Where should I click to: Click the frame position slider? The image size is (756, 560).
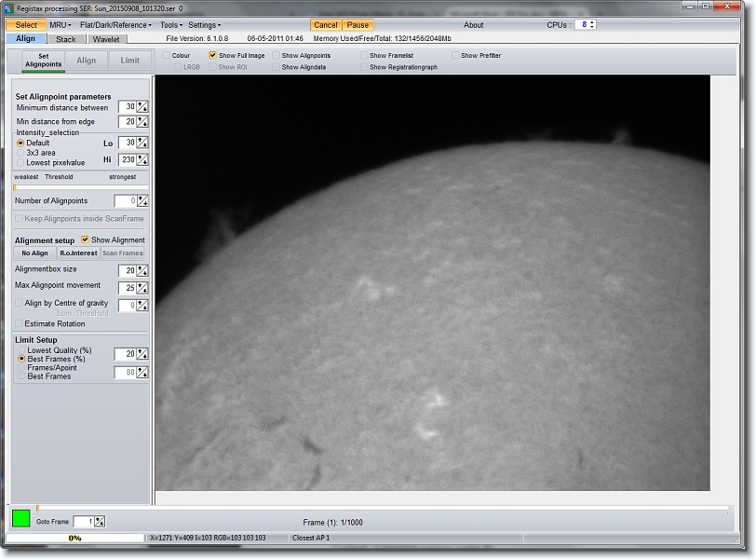(x=383, y=509)
